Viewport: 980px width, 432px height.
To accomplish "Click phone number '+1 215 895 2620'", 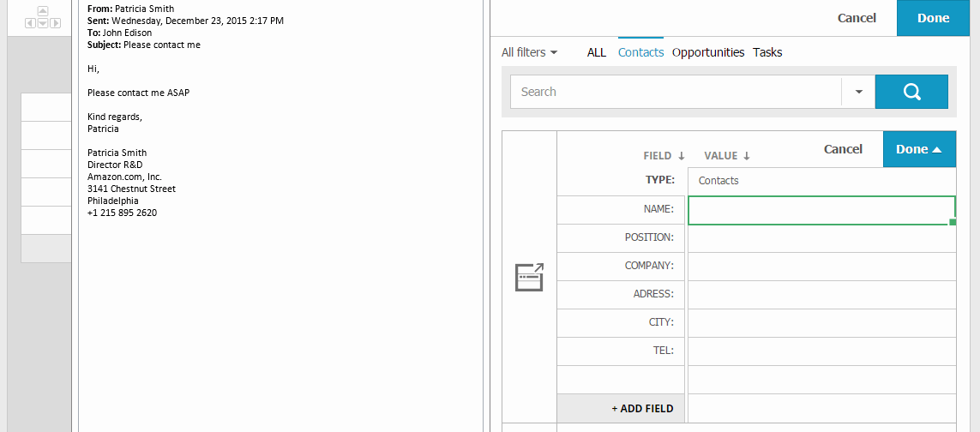I will pyautogui.click(x=122, y=213).
